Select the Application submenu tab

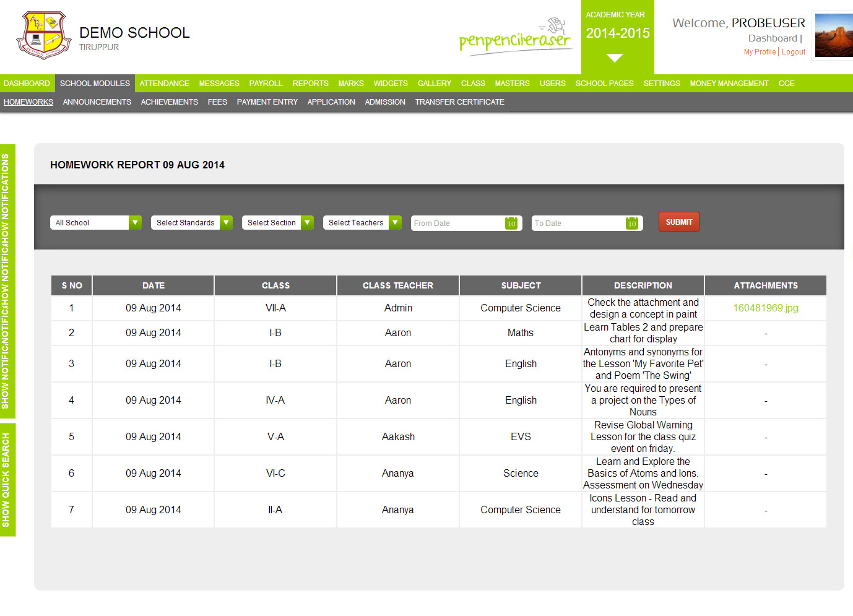pos(331,102)
